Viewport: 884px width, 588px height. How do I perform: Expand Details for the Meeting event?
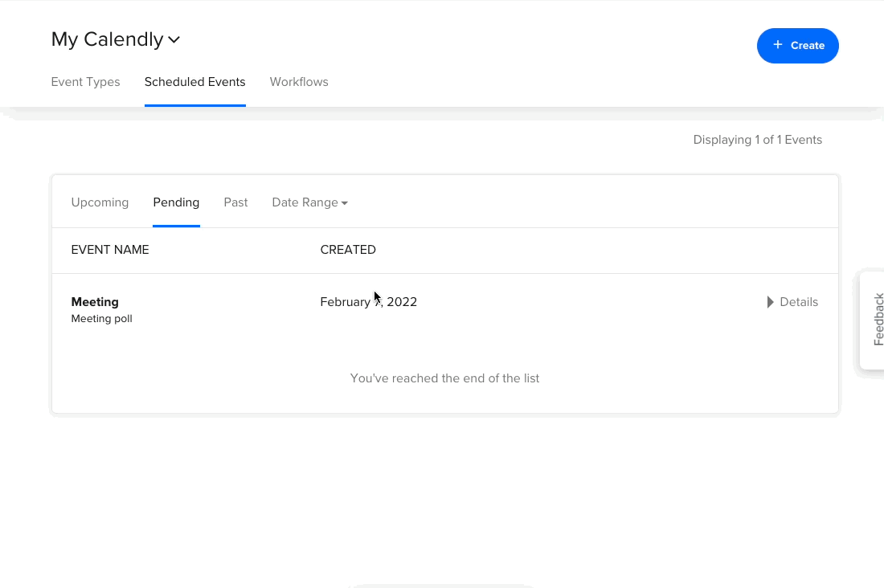tap(792, 302)
